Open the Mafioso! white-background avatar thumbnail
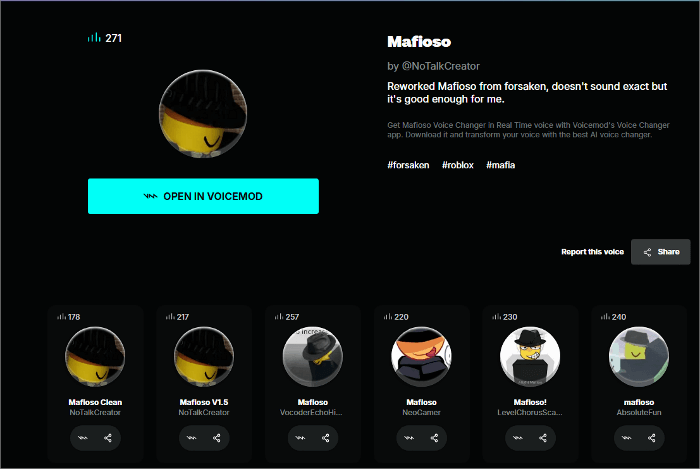700x469 pixels. click(530, 357)
